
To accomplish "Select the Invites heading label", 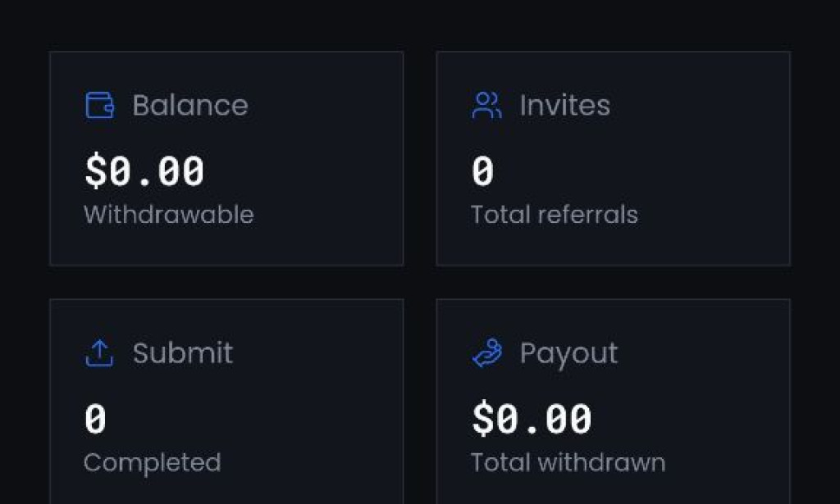I will point(565,105).
